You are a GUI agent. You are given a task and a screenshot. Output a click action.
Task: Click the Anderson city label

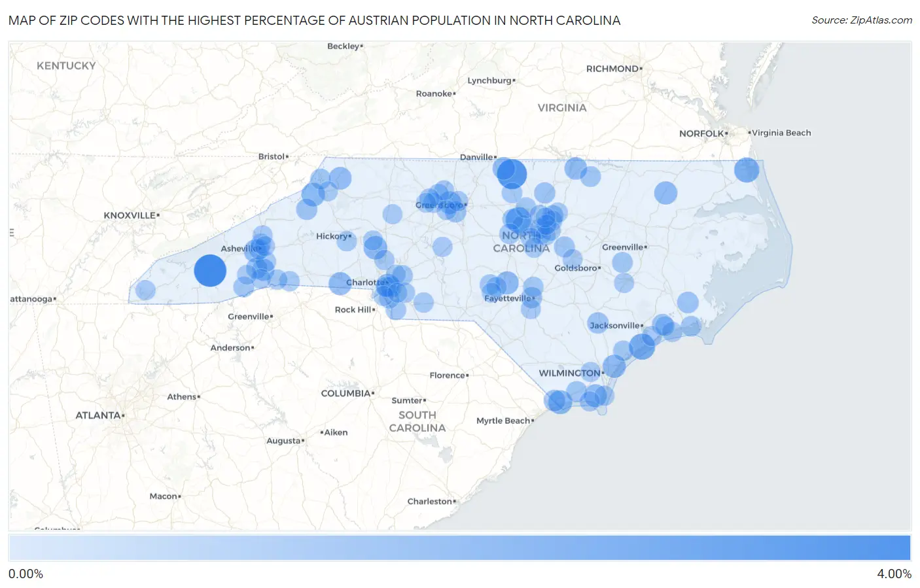pyautogui.click(x=230, y=348)
